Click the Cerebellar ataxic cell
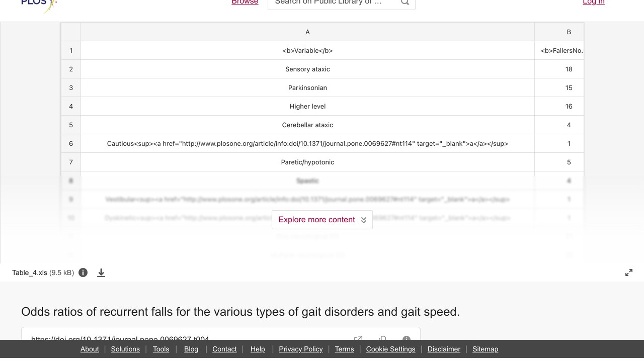The height and width of the screenshot is (362, 644). [307, 125]
